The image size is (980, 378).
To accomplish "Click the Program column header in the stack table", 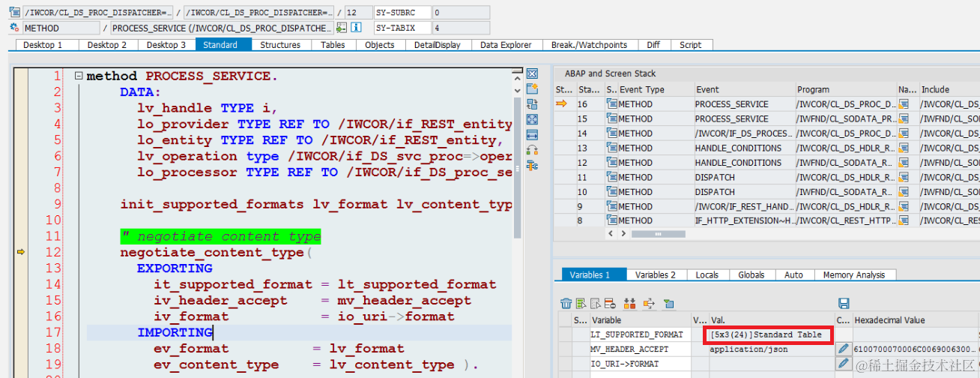I will click(x=845, y=89).
